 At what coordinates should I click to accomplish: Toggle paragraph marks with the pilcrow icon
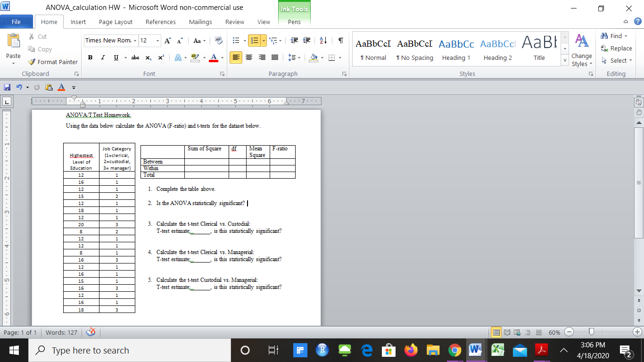pyautogui.click(x=340, y=41)
